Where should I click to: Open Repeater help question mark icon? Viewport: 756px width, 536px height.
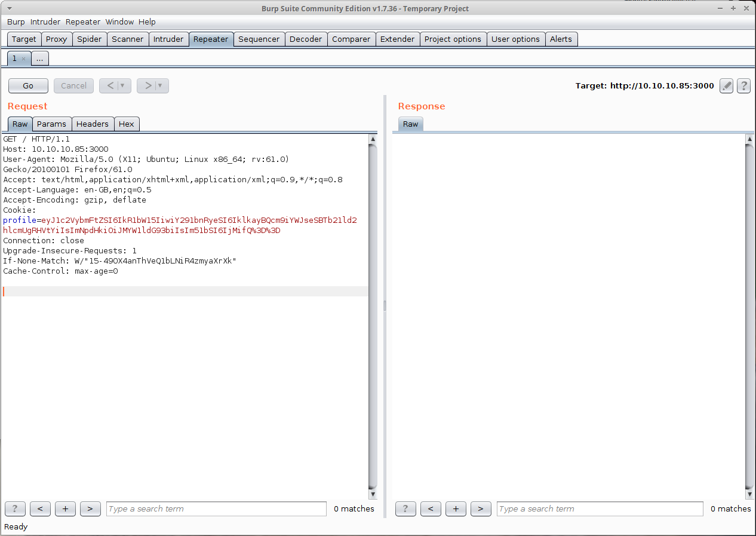pos(743,85)
